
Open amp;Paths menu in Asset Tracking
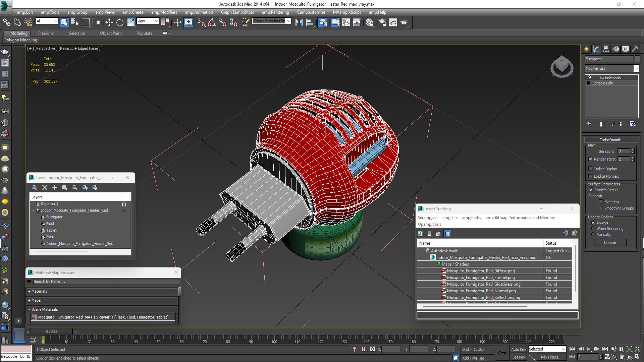(x=471, y=218)
